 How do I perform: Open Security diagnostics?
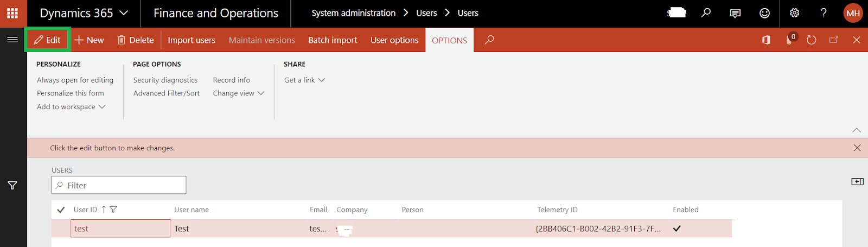pyautogui.click(x=165, y=80)
